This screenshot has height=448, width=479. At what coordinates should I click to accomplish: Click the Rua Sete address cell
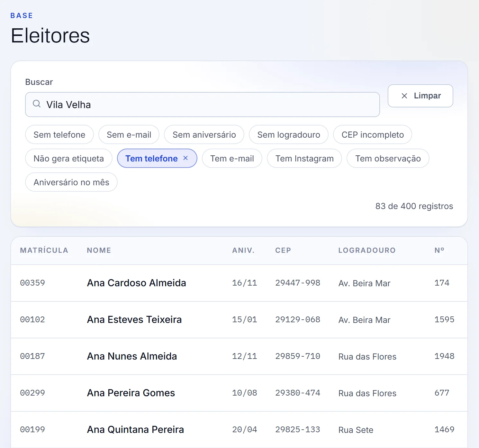click(x=356, y=430)
